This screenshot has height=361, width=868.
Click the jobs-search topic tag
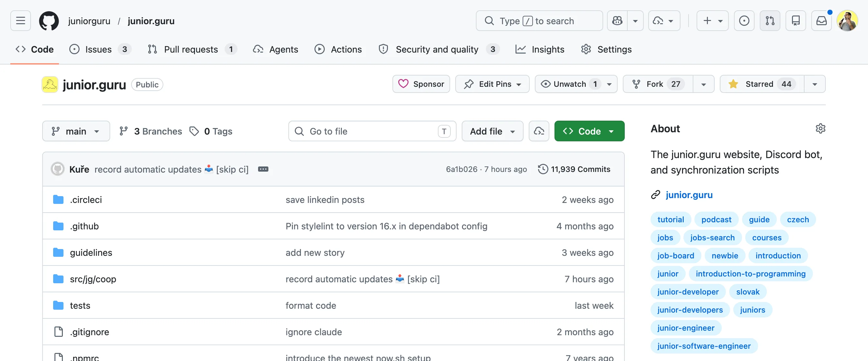(712, 237)
